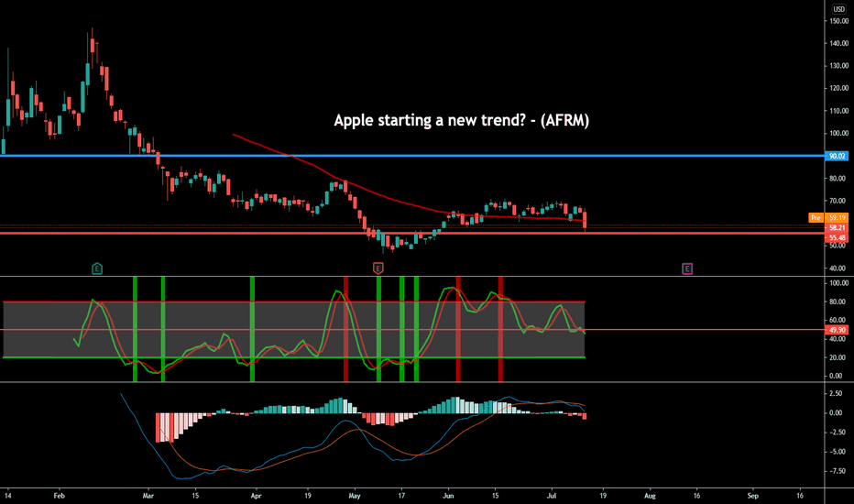Select the red 55.48 price label
This screenshot has width=854, height=504.
click(x=837, y=238)
